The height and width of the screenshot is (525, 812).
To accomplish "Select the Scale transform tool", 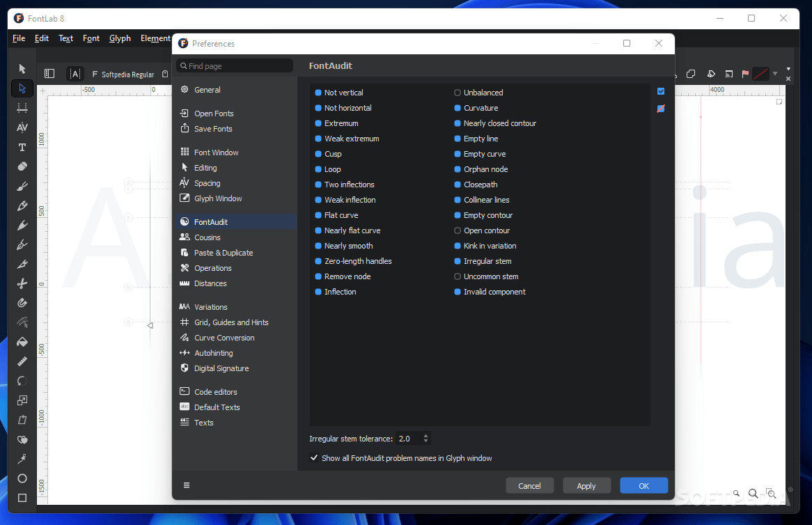I will (22, 400).
